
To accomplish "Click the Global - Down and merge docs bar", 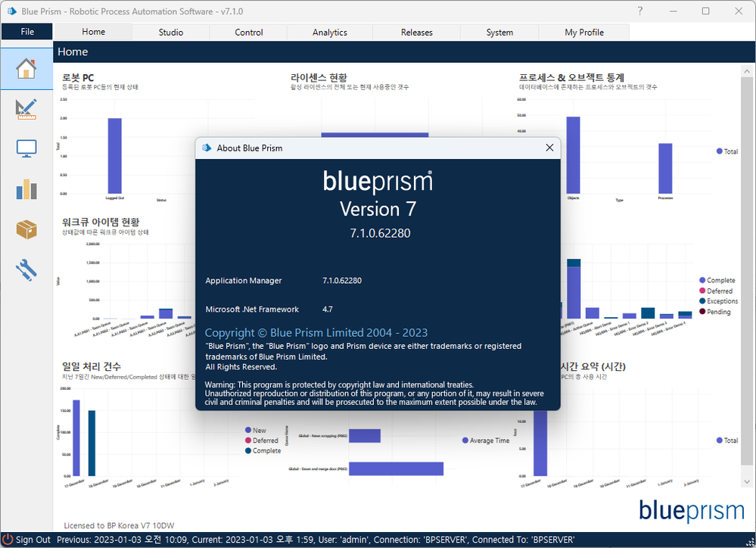I will [396, 469].
